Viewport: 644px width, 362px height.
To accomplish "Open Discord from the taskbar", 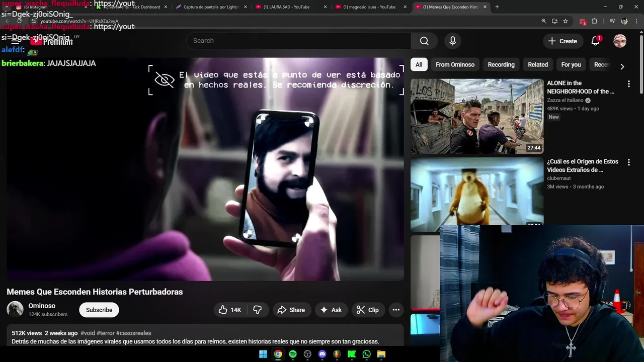I will coord(323,354).
